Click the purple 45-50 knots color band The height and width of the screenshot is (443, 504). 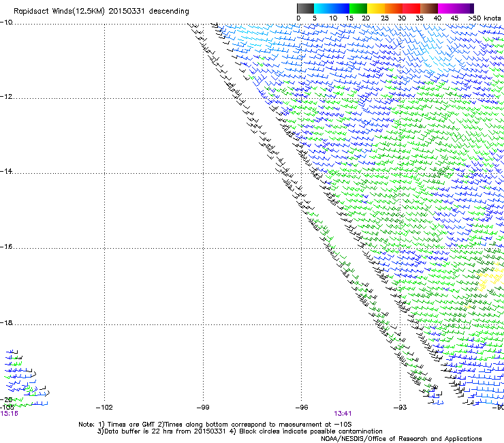(464, 8)
